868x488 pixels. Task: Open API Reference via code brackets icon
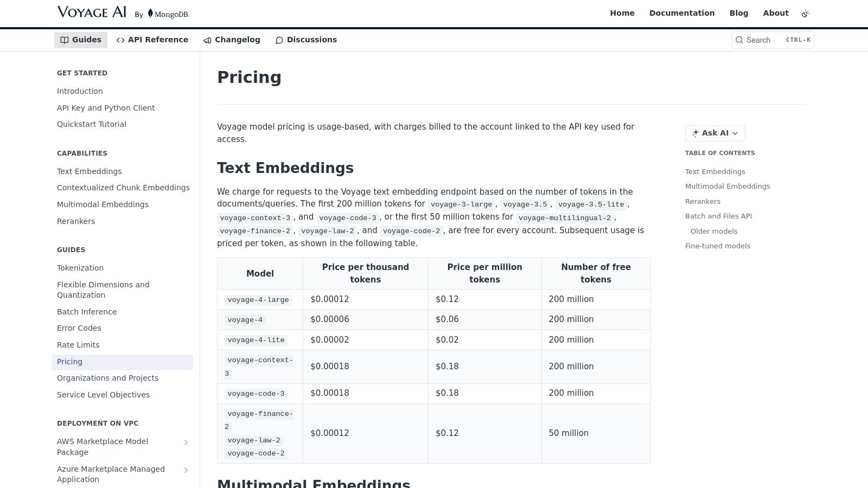click(x=120, y=40)
